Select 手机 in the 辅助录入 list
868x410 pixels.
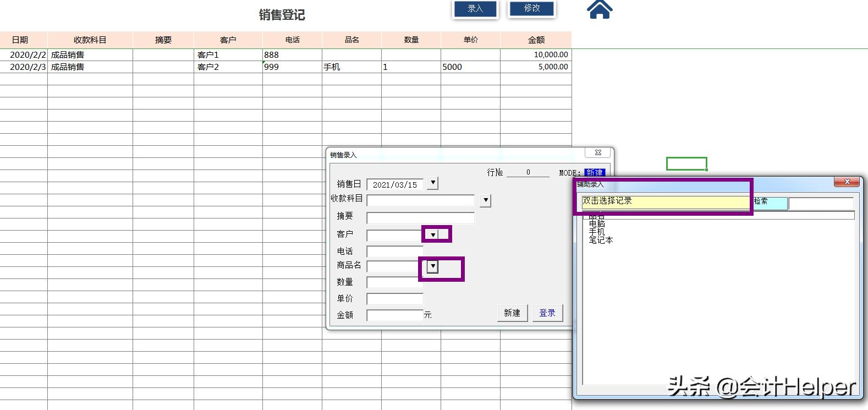[597, 232]
